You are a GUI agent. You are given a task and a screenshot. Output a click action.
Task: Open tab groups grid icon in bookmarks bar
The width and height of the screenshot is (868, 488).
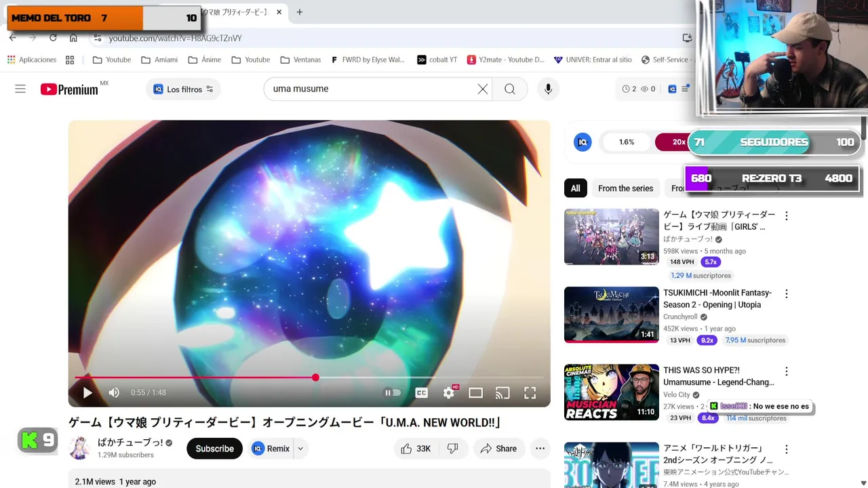point(70,60)
